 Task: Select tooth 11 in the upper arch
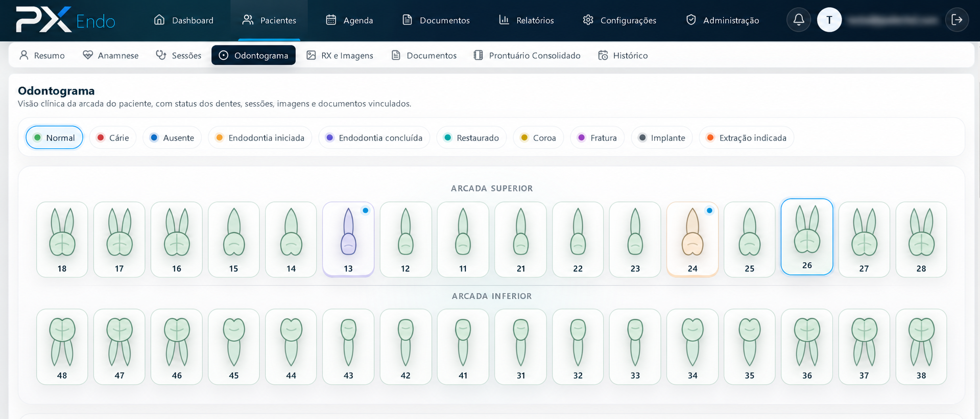pyautogui.click(x=463, y=240)
